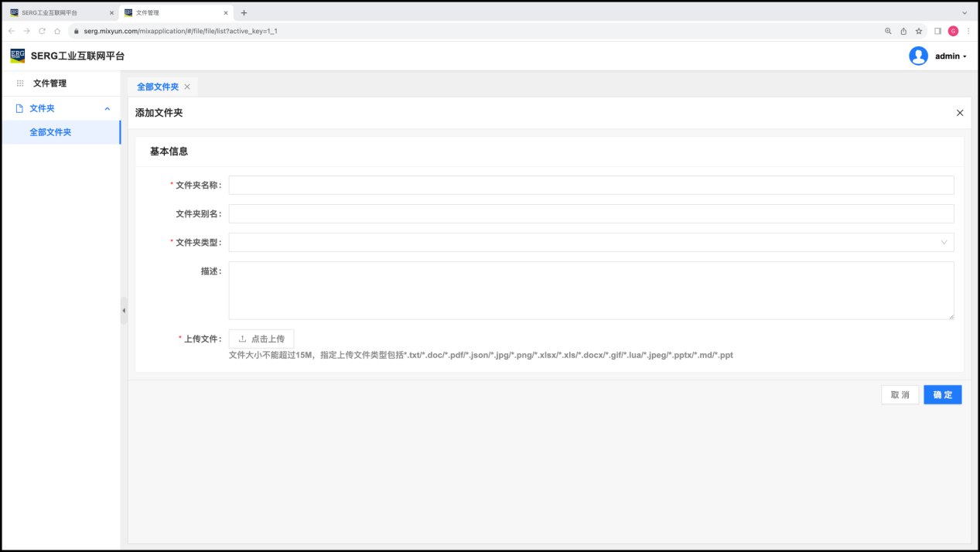Open the 文件夹类型 dropdown

pyautogui.click(x=591, y=243)
